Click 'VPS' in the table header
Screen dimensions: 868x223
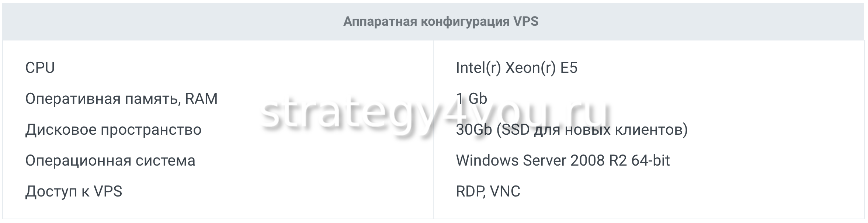[x=526, y=22]
